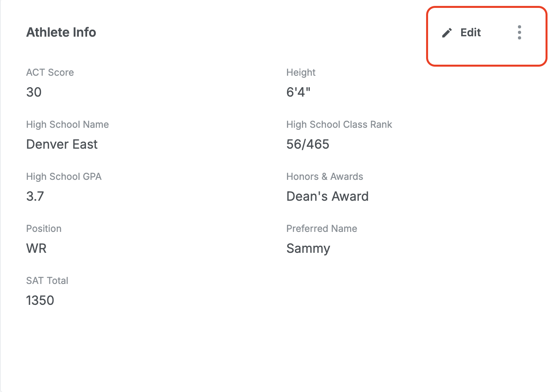The height and width of the screenshot is (392, 555).
Task: Open the three-dot more options menu
Action: pyautogui.click(x=519, y=32)
